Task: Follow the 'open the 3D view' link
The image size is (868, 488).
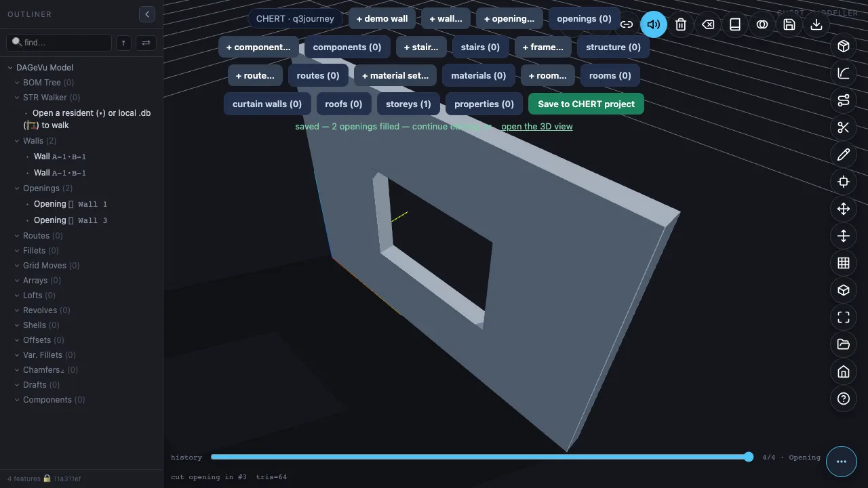Action: pyautogui.click(x=537, y=127)
